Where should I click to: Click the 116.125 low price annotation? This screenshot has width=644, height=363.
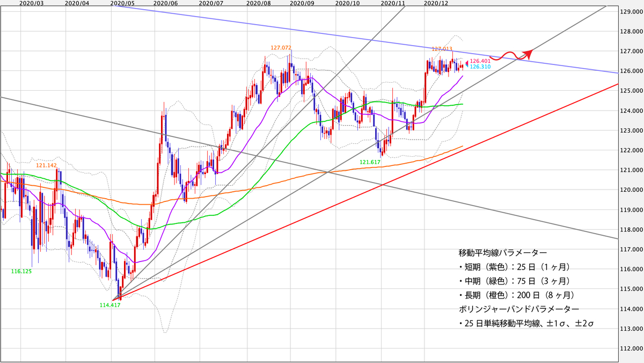coord(21,272)
